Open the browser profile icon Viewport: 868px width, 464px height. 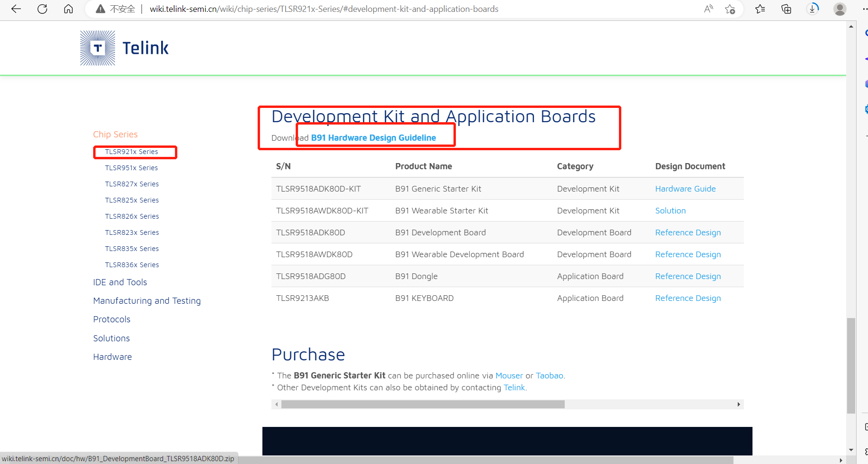(839, 9)
